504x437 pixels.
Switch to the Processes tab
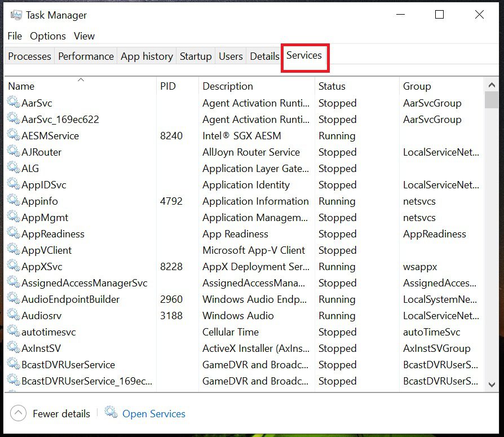click(29, 56)
